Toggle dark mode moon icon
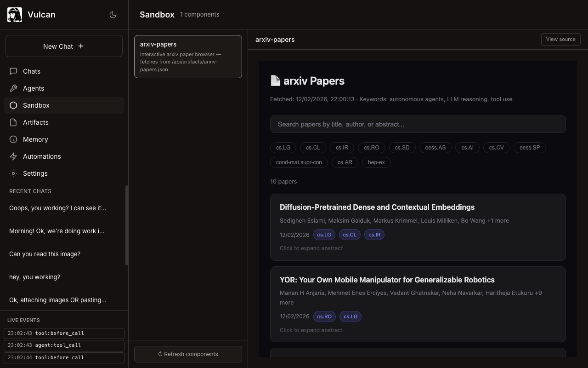The height and width of the screenshot is (368, 588). coord(113,15)
